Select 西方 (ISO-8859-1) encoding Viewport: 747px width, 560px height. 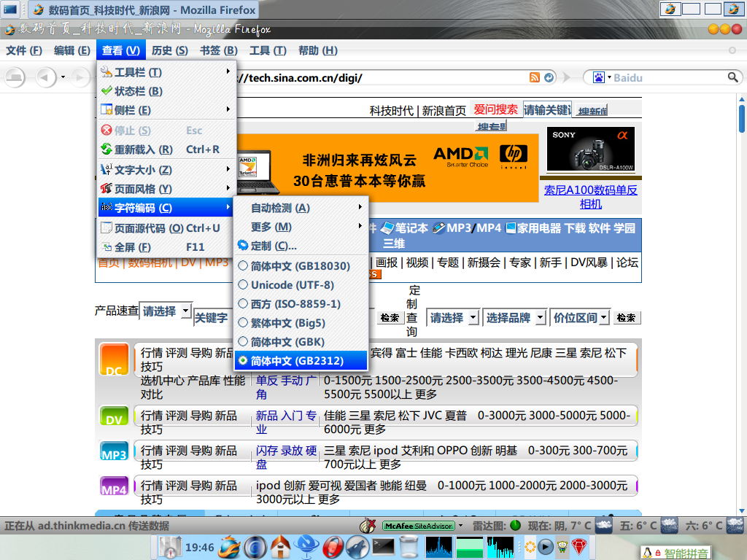[301, 304]
